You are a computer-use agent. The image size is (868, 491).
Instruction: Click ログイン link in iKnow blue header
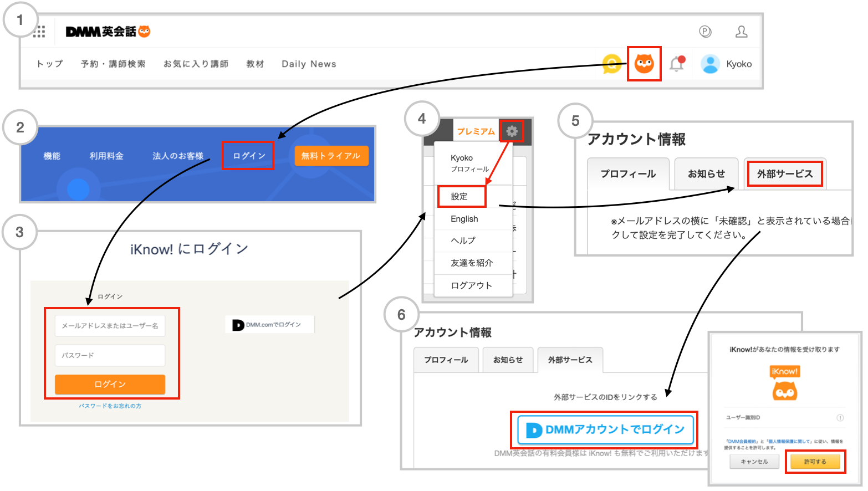click(249, 156)
